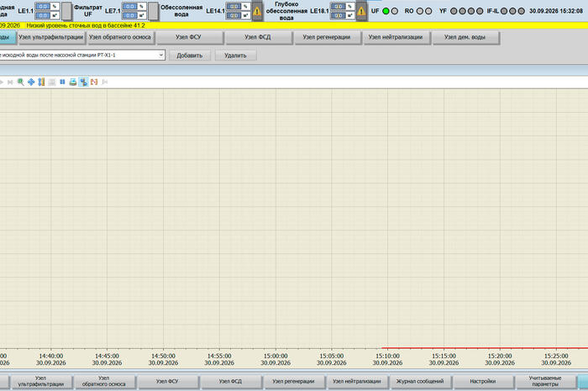Click the label Глубоко обессоленная вода
588x391 pixels.
point(286,11)
